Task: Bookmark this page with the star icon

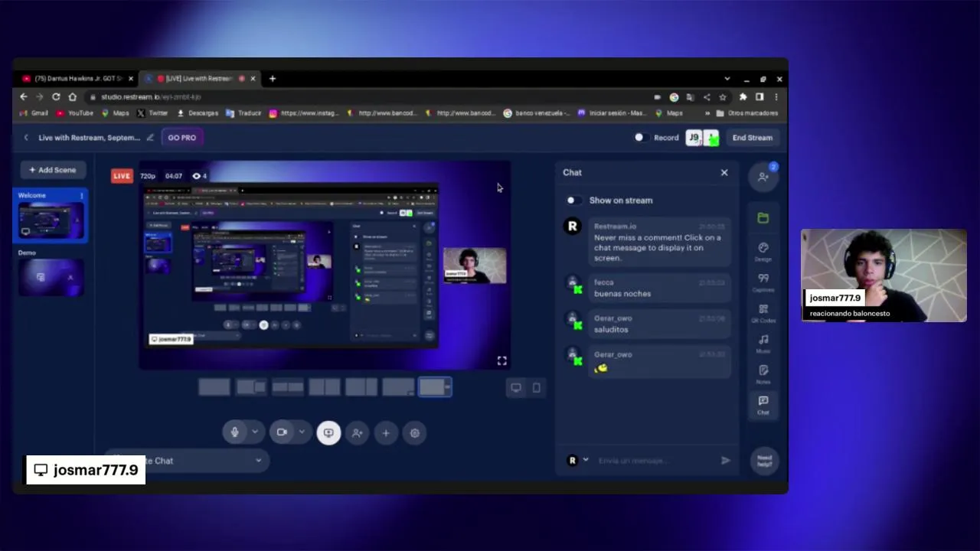Action: (722, 97)
